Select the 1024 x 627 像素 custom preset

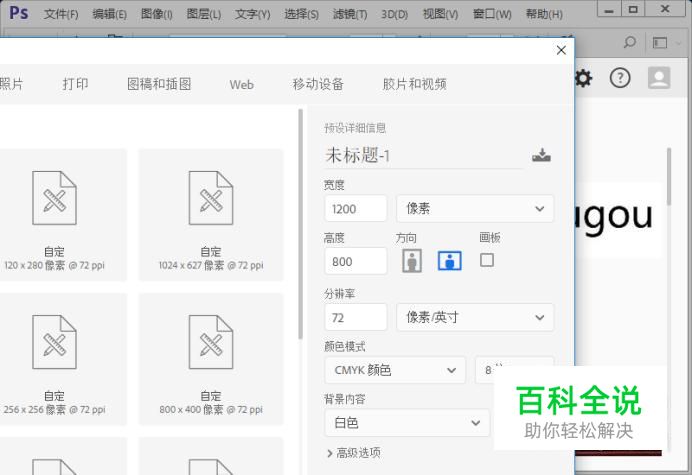[211, 215]
